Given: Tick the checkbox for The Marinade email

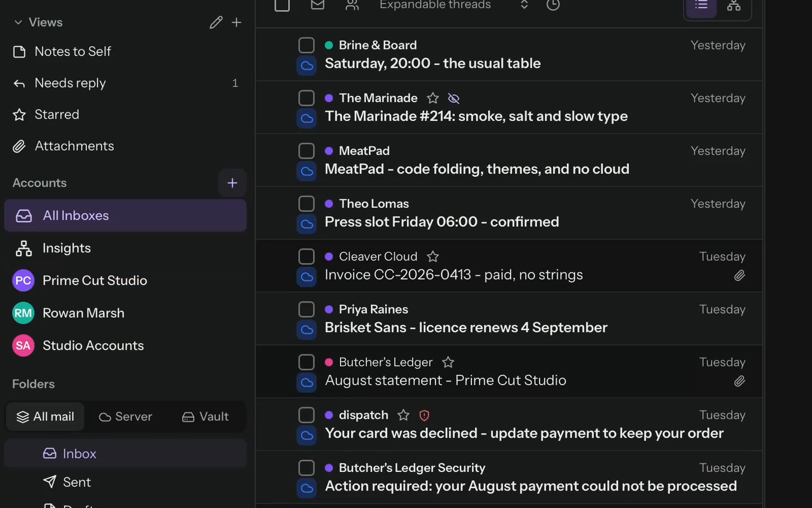Looking at the screenshot, I should pyautogui.click(x=306, y=98).
